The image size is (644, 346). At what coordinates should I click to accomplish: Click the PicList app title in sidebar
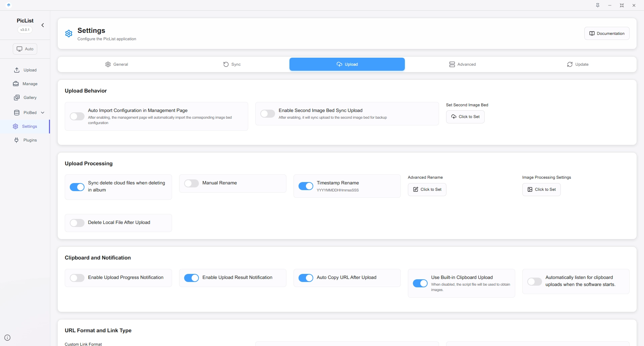click(25, 21)
